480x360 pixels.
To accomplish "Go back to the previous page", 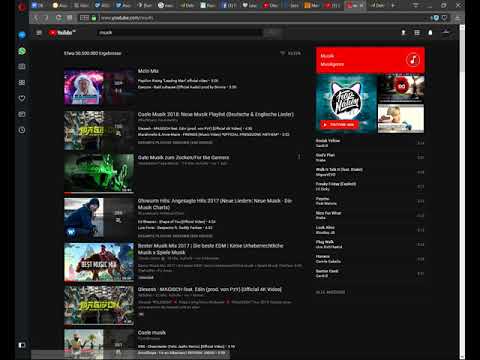I will coord(36,18).
